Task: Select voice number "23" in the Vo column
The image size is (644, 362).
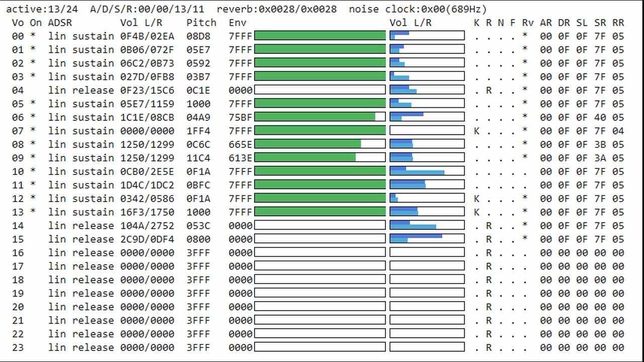Action: click(x=18, y=347)
